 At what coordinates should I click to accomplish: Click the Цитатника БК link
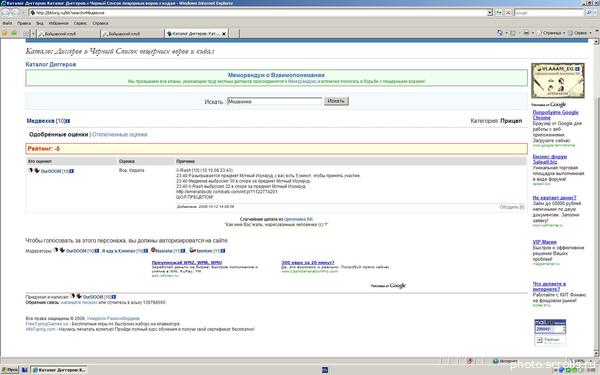[x=298, y=219]
